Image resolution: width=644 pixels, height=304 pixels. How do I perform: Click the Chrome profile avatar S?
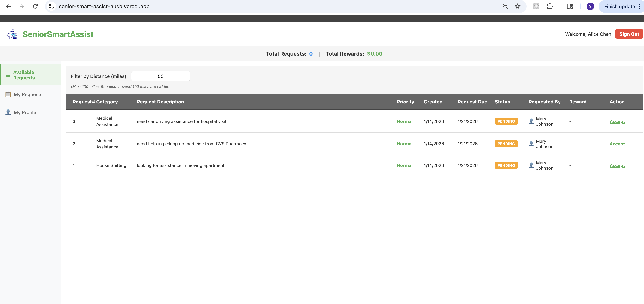coord(590,7)
